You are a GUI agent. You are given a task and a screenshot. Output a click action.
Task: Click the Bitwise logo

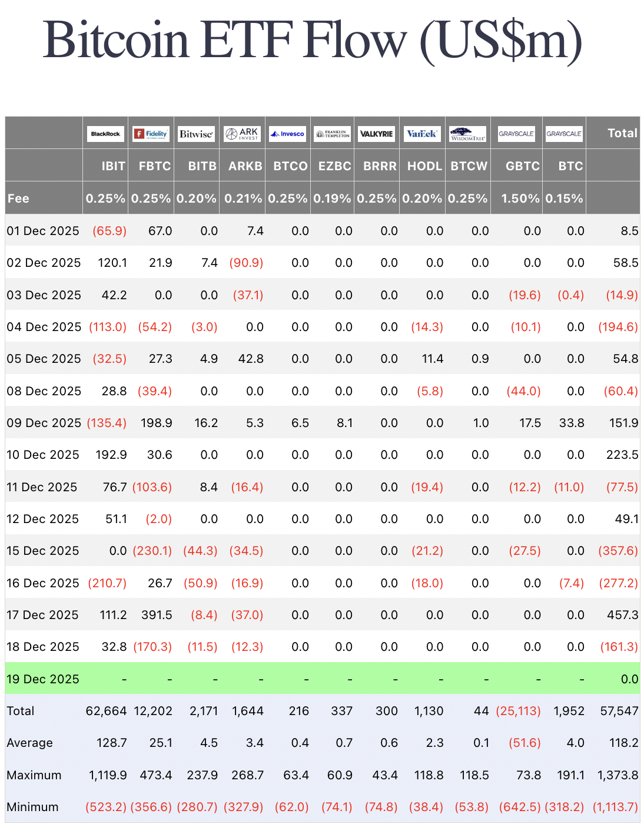point(196,134)
